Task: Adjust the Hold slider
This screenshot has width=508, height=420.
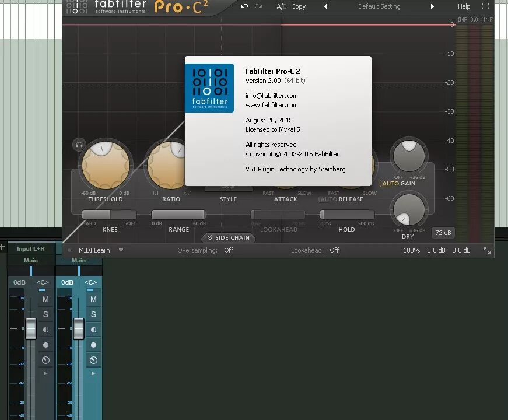Action: [x=347, y=215]
